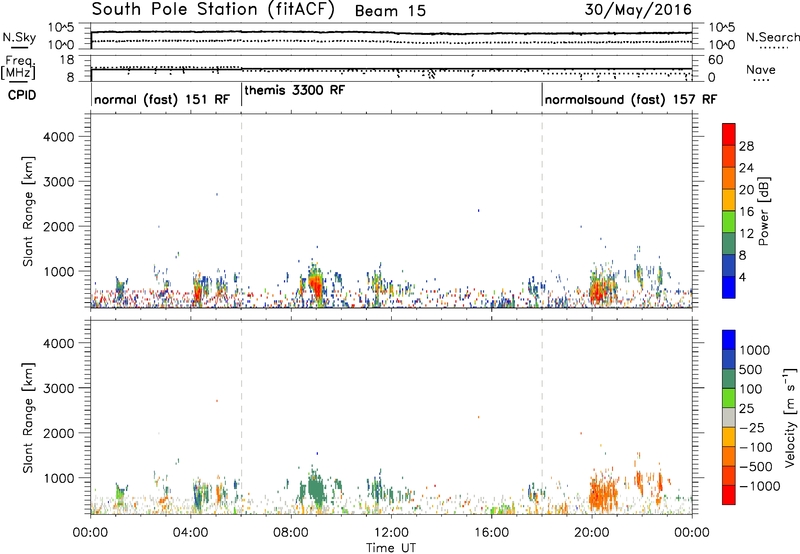
Task: Click the 'Nave' legend label
Action: (760, 69)
